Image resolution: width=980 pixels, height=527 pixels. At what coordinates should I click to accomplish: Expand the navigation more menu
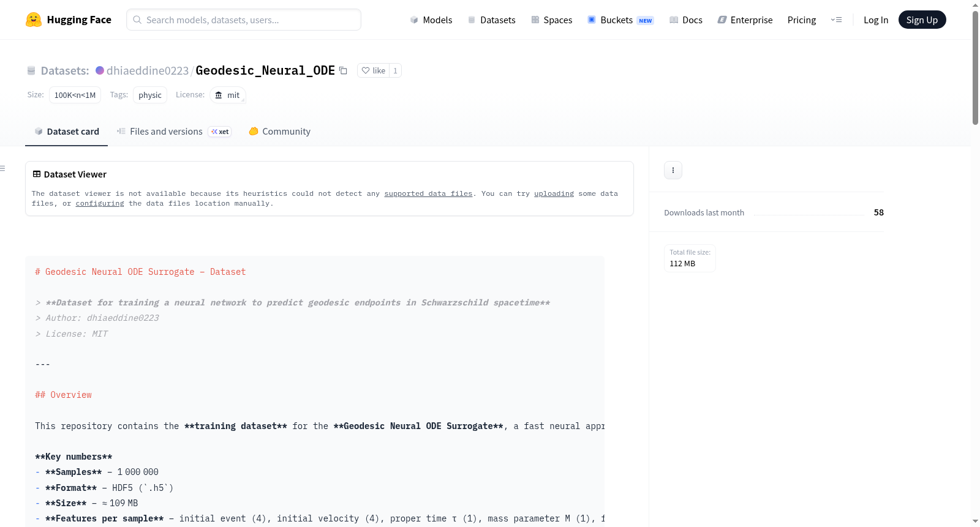836,20
